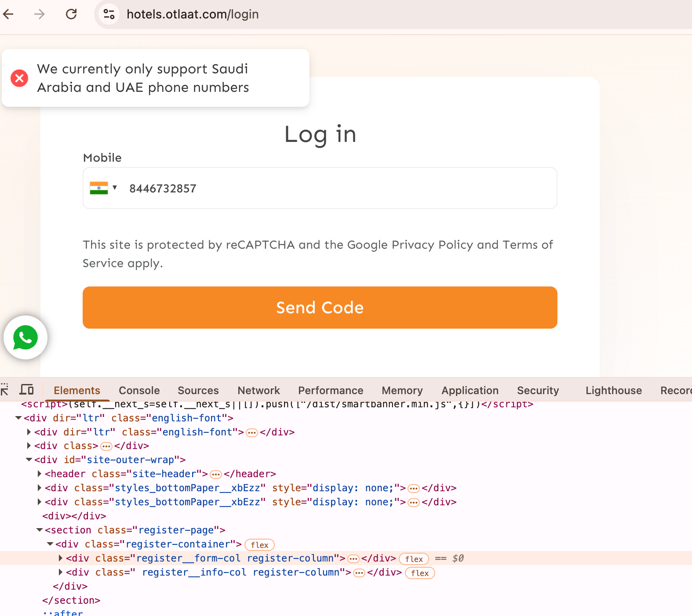Viewport: 692px width, 616px height.
Task: Focus the Mobile phone number field
Action: pyautogui.click(x=320, y=188)
